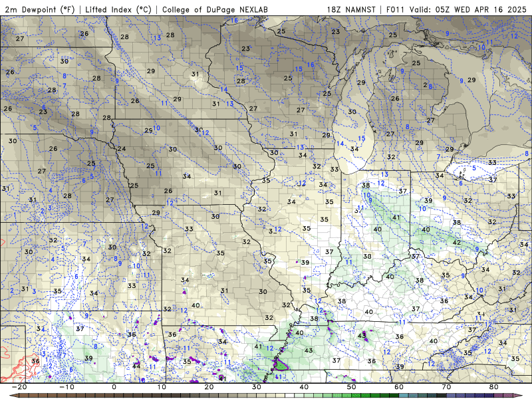Click the '-20' tick label on color bar

[19, 387]
